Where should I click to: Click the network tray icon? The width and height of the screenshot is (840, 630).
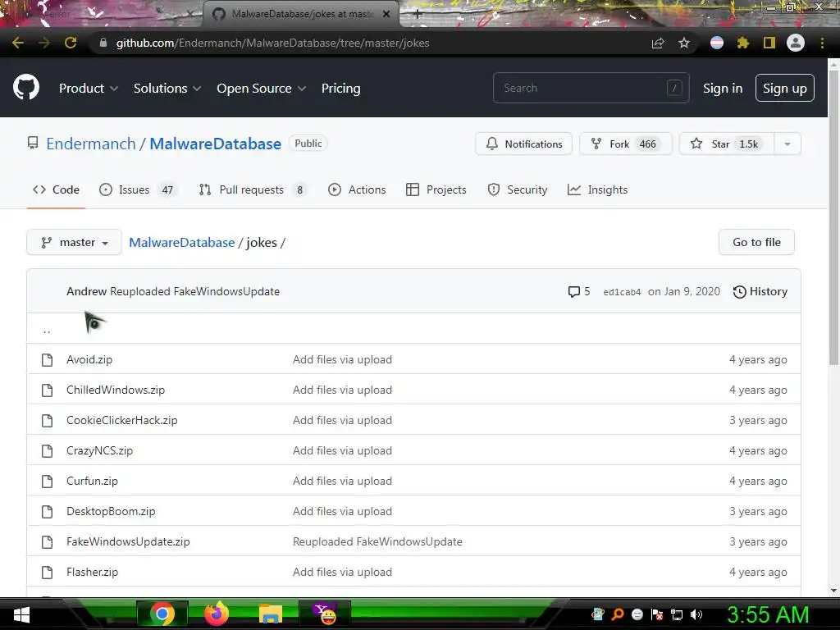click(676, 614)
